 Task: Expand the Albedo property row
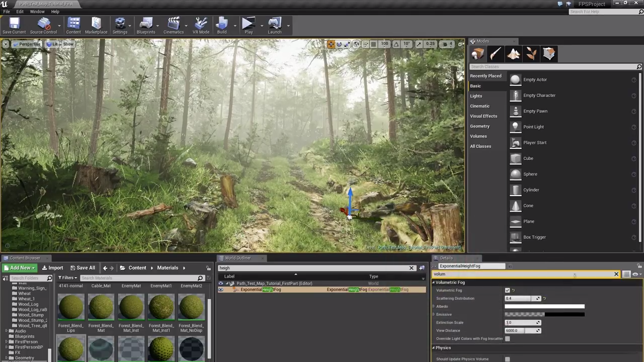pyautogui.click(x=434, y=306)
